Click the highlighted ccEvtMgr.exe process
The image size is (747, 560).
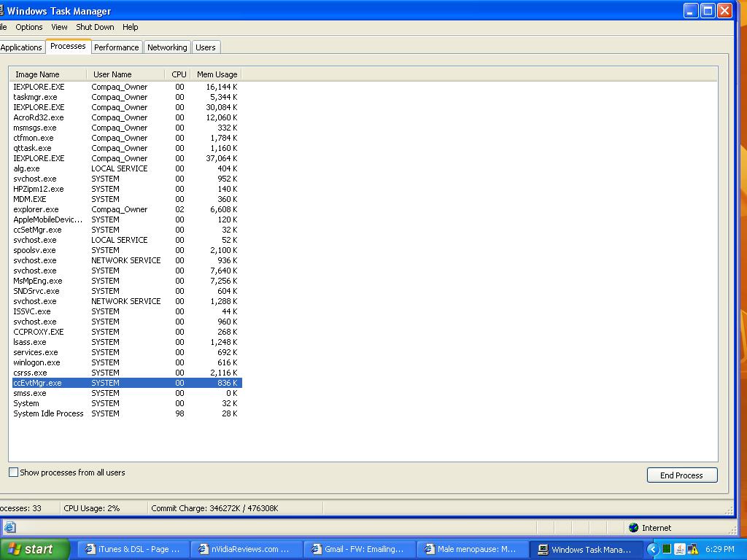[x=127, y=383]
